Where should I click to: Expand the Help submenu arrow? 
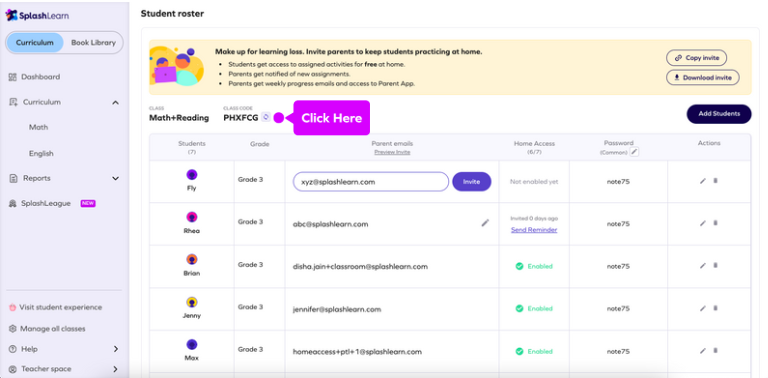[x=116, y=349]
